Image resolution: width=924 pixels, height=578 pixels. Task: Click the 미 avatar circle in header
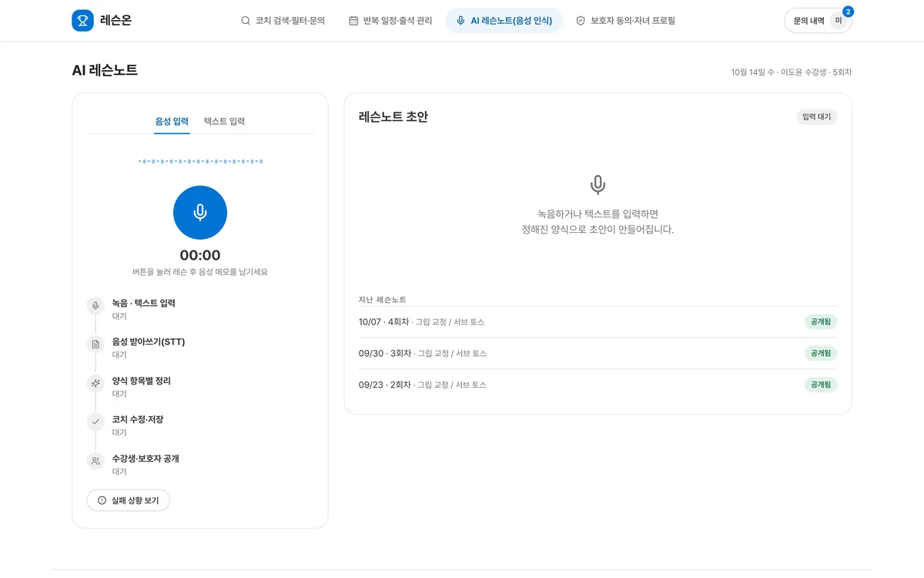pos(839,21)
